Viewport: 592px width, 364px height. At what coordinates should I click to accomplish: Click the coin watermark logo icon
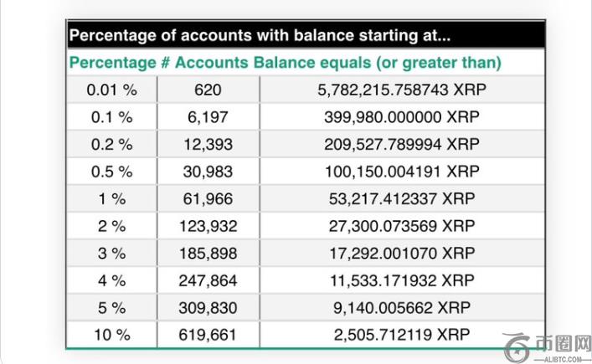pyautogui.click(x=517, y=346)
